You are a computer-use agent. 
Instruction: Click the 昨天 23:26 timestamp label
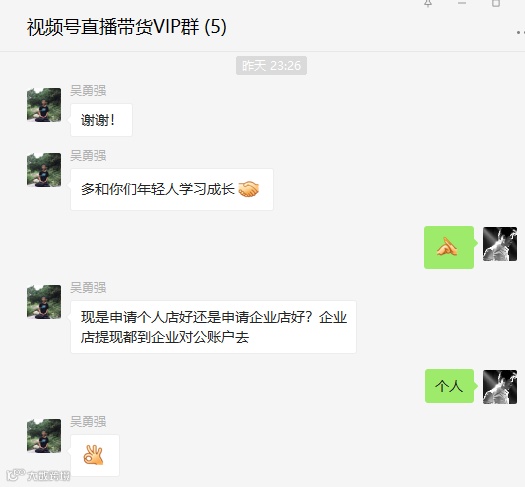271,66
